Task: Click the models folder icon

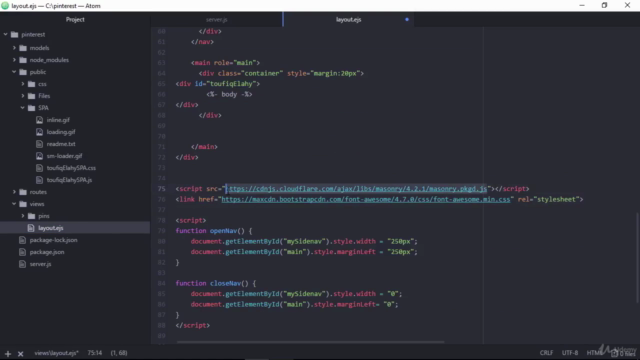Action: coord(23,48)
